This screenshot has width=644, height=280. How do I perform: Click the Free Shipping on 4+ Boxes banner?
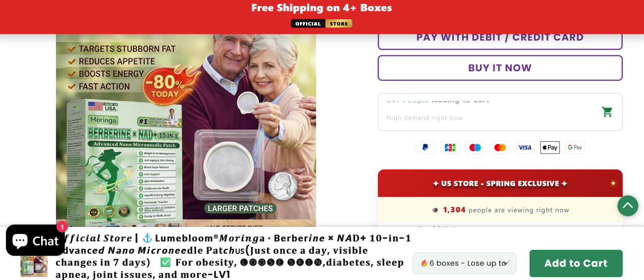[322, 8]
